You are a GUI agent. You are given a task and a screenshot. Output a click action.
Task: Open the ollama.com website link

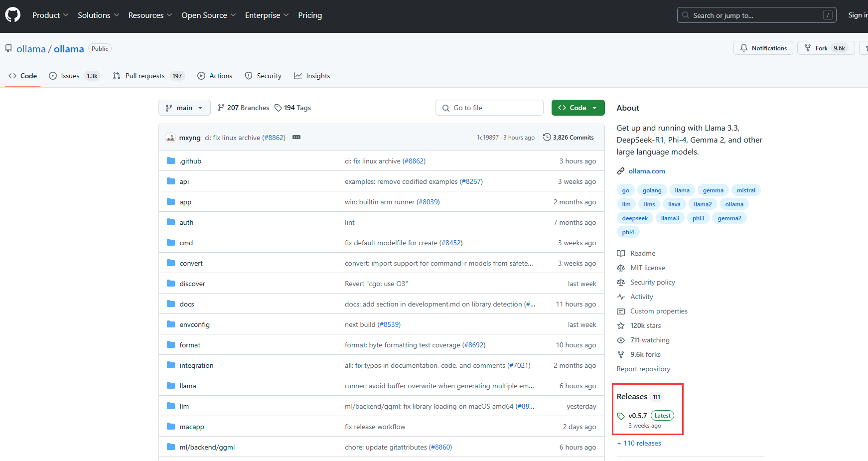pos(646,171)
